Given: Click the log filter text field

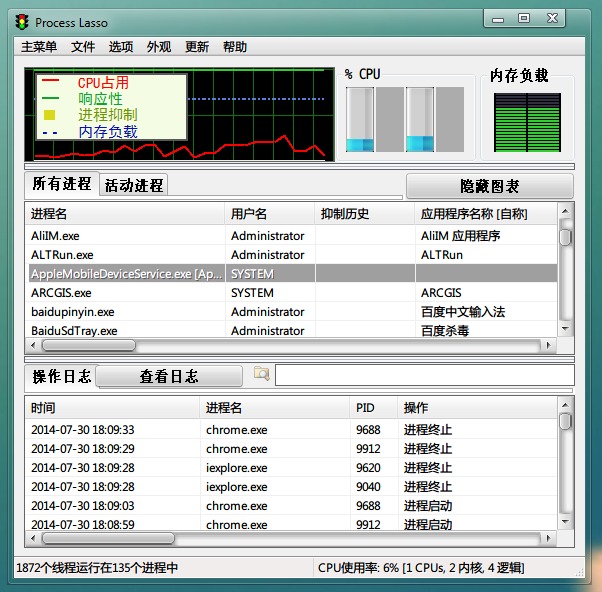Looking at the screenshot, I should point(424,375).
